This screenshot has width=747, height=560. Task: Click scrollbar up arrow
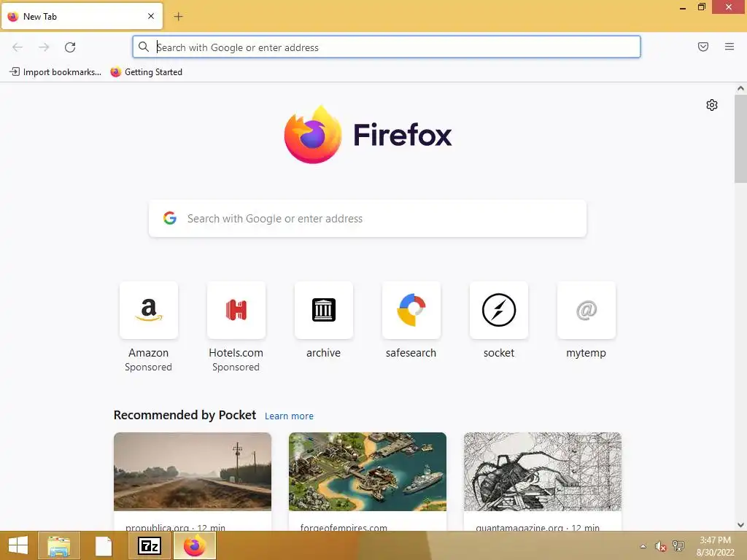(740, 88)
